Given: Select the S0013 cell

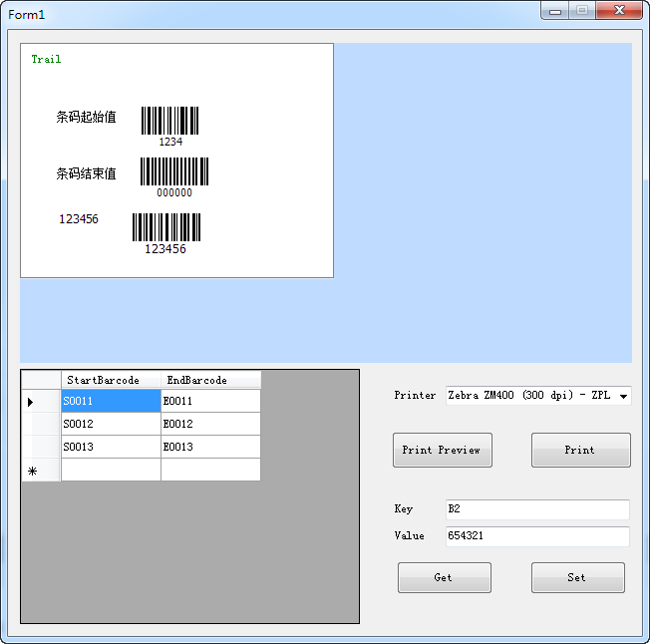Looking at the screenshot, I should pos(111,447).
